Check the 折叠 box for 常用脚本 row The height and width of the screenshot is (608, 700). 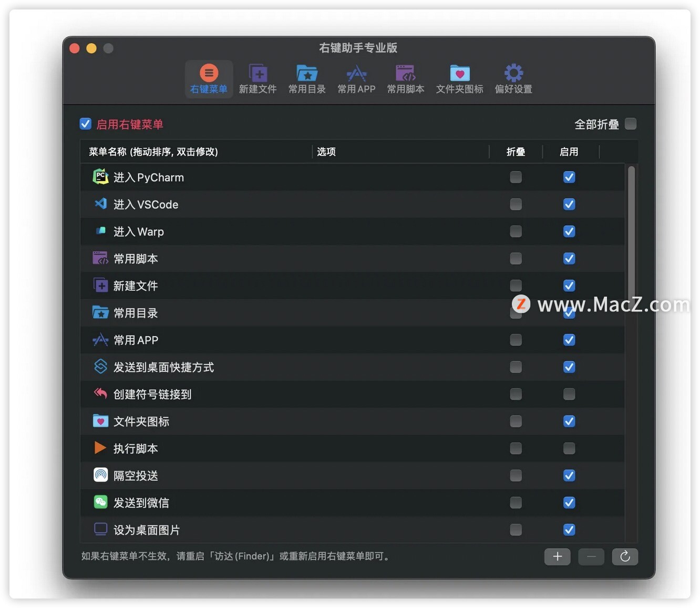click(516, 258)
